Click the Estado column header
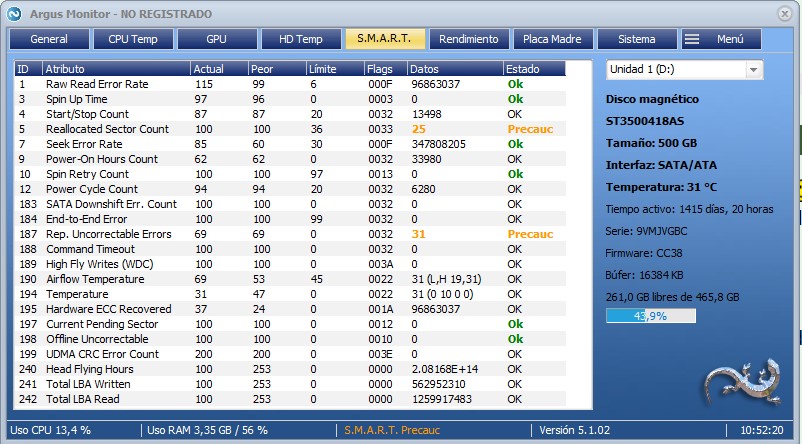Image resolution: width=802 pixels, height=444 pixels. pyautogui.click(x=534, y=69)
